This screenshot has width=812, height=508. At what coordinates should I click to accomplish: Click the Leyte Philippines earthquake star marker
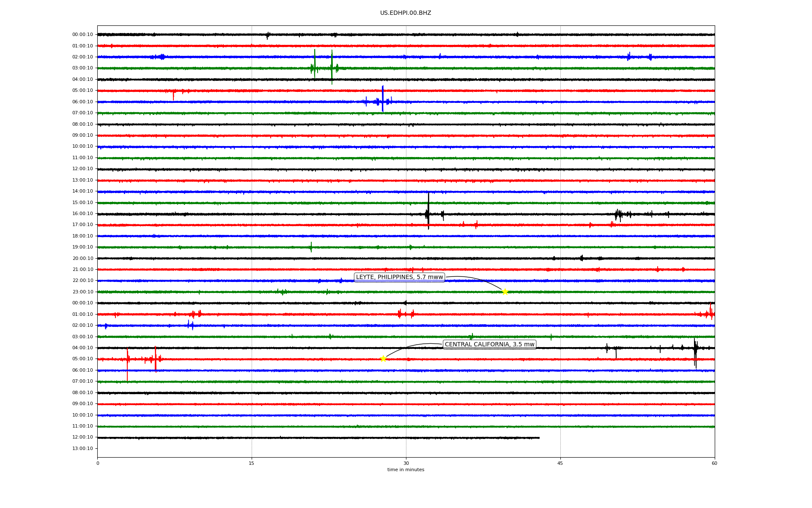tap(505, 292)
